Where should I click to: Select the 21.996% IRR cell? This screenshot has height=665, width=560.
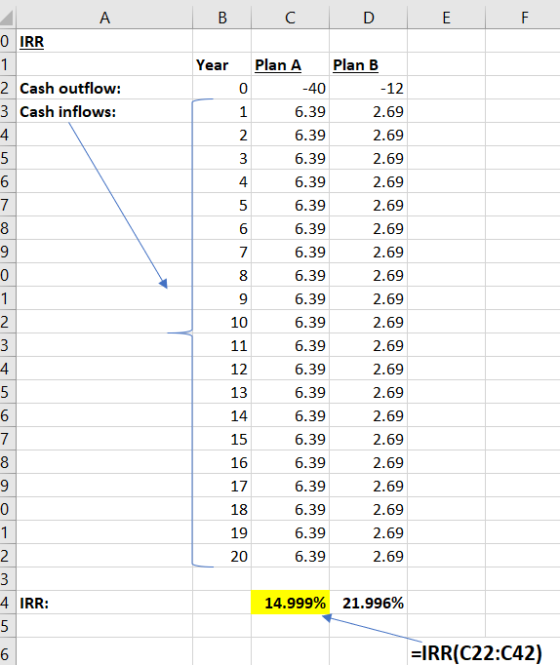click(x=368, y=603)
